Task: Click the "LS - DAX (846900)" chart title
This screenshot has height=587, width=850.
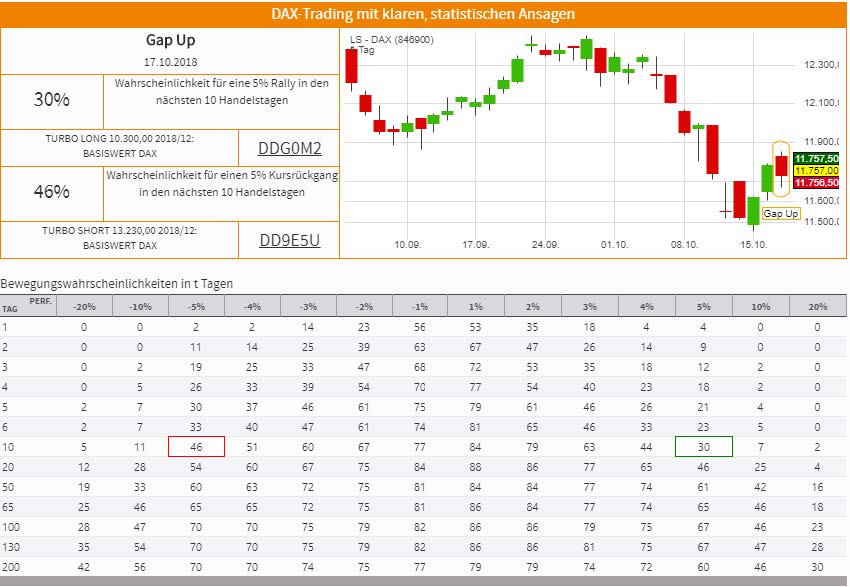Action: (x=391, y=40)
